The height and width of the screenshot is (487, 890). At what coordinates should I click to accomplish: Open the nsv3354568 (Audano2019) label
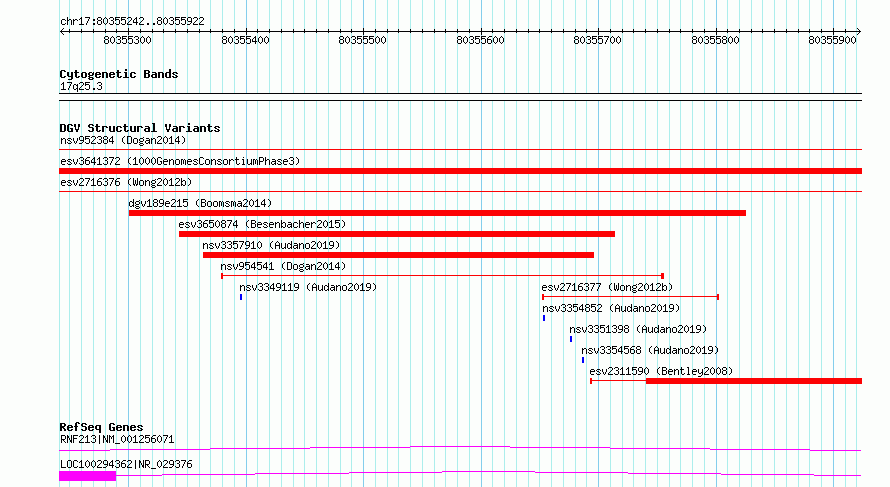[650, 350]
